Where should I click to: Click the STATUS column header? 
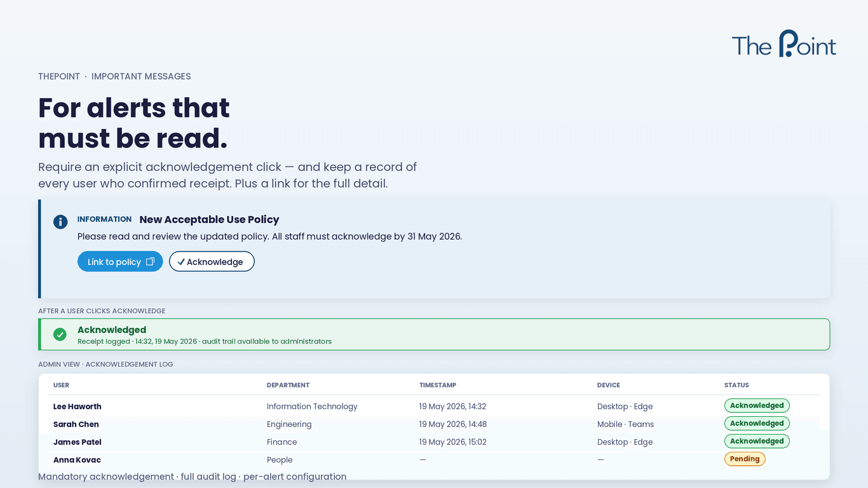point(736,385)
